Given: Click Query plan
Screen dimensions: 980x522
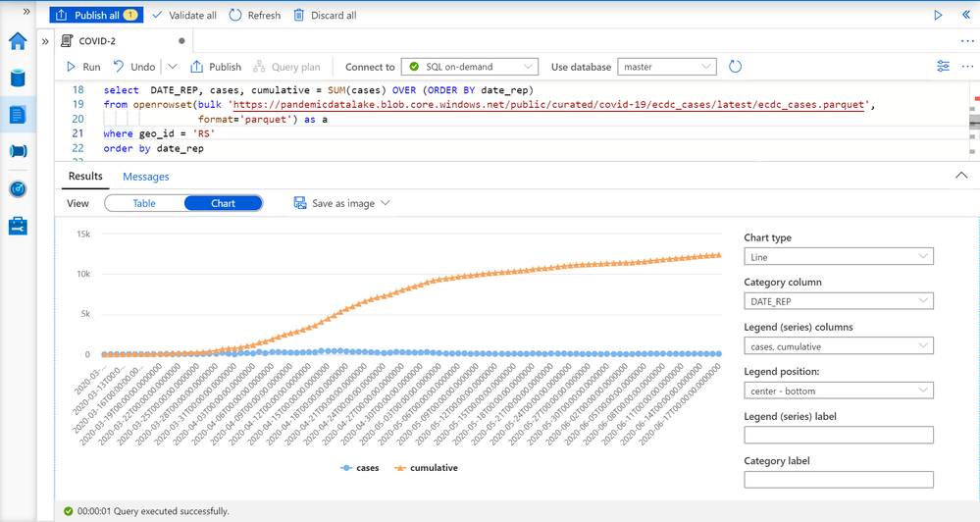Looking at the screenshot, I should pos(286,67).
